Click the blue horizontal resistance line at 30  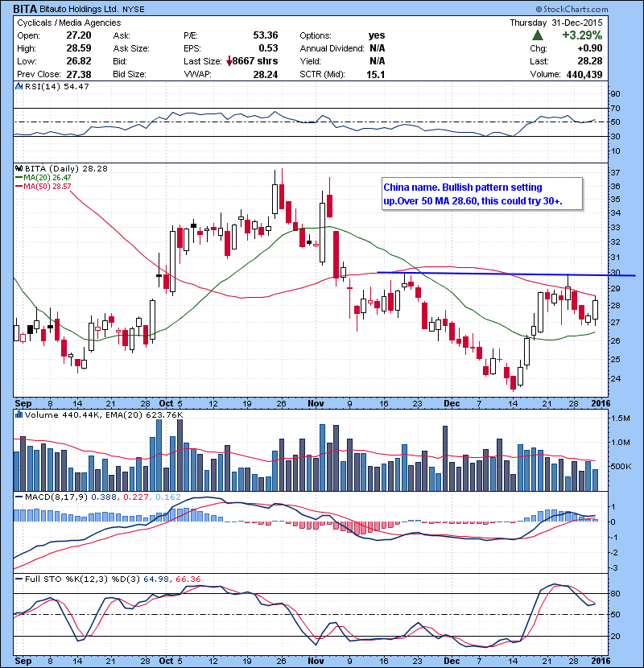506,274
